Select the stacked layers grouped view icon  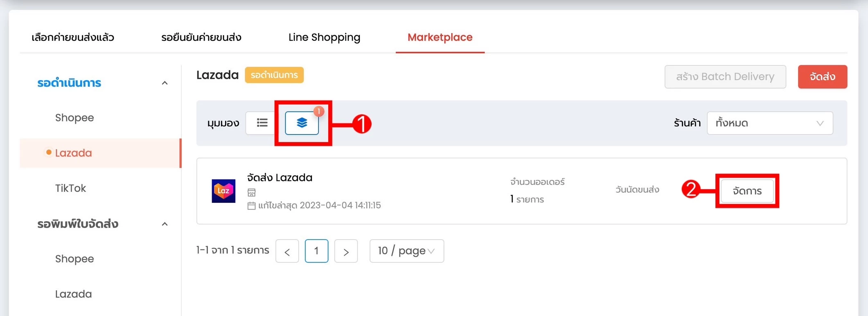pyautogui.click(x=302, y=123)
